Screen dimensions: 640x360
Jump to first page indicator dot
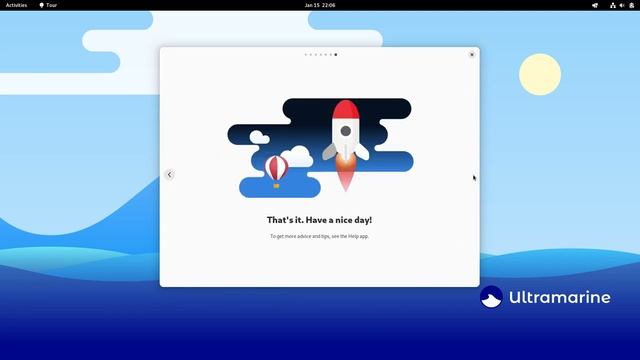(306, 55)
